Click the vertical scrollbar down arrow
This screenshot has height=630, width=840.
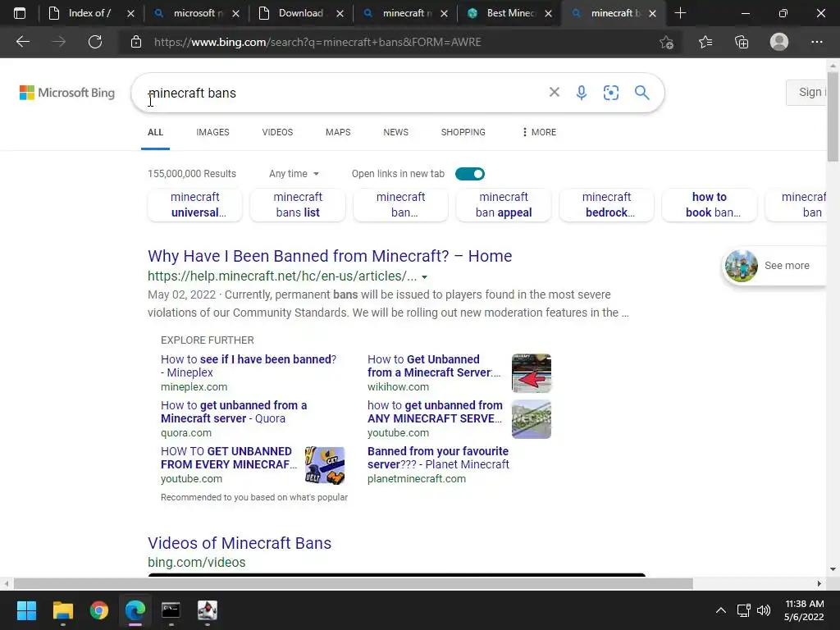pyautogui.click(x=833, y=569)
